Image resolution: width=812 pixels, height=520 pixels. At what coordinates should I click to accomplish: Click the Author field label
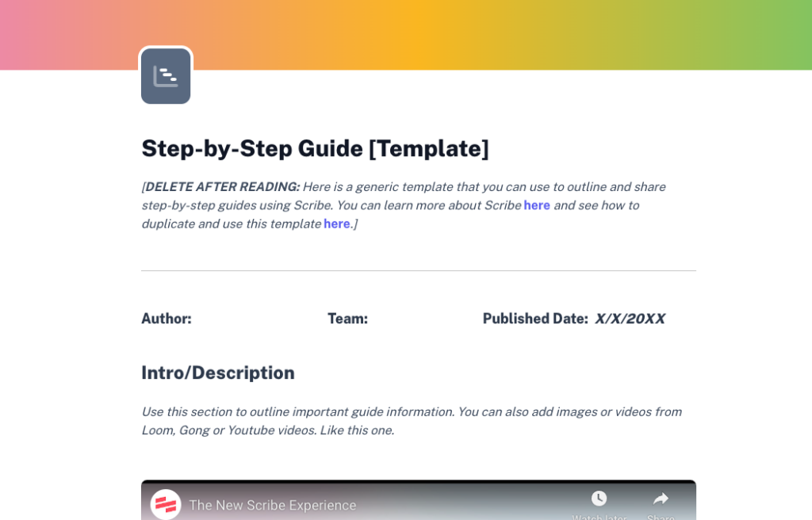167,319
